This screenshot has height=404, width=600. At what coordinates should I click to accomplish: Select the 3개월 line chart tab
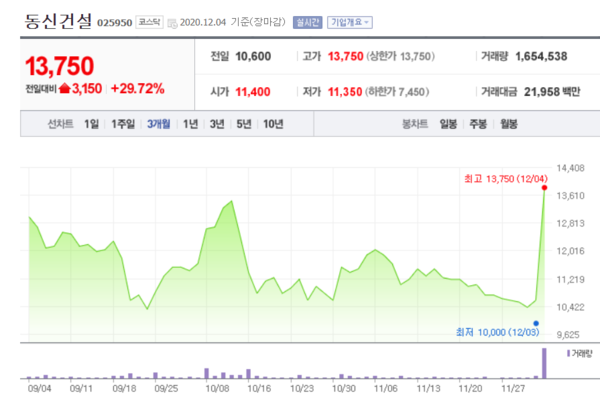pos(158,124)
